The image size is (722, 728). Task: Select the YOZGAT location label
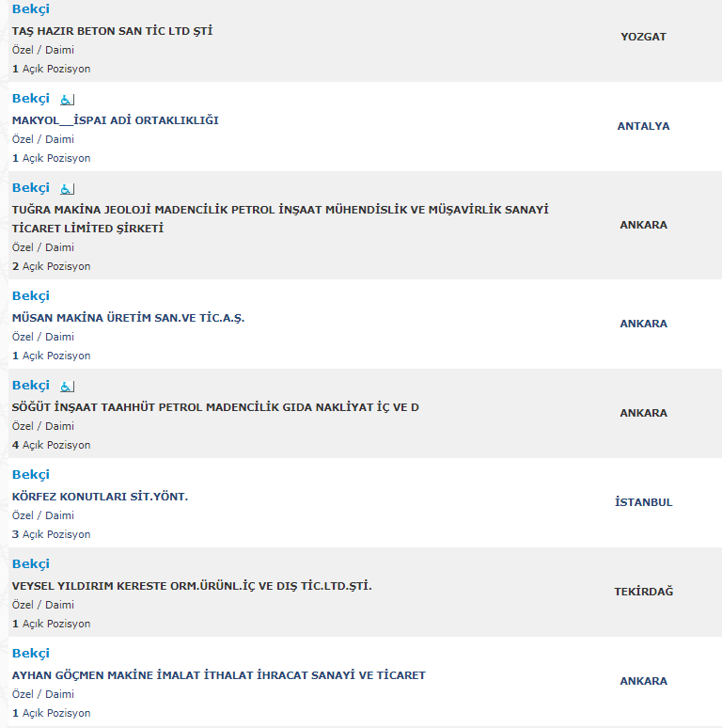(644, 37)
